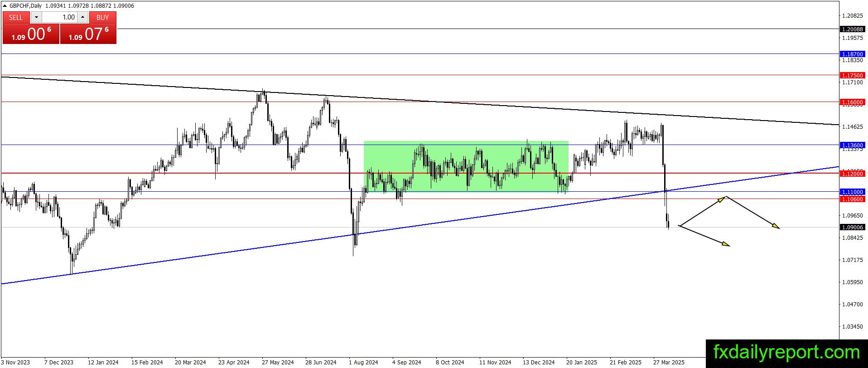Focus the 1.00 volume input field
Viewport: 868px width, 368px height.
point(59,17)
